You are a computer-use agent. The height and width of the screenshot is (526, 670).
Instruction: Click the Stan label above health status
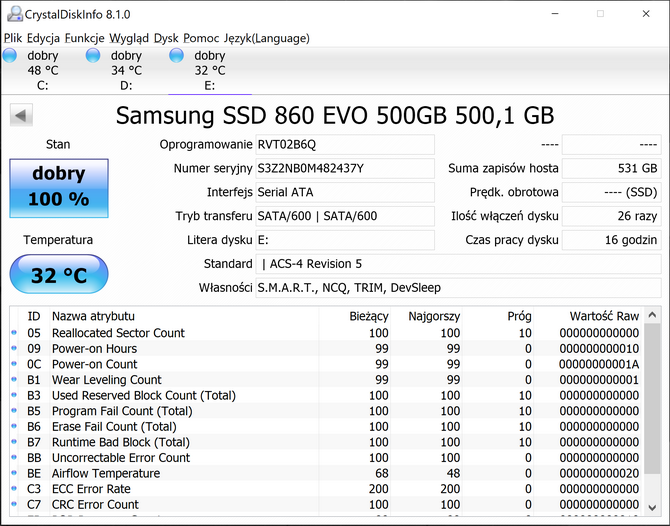pyautogui.click(x=58, y=144)
